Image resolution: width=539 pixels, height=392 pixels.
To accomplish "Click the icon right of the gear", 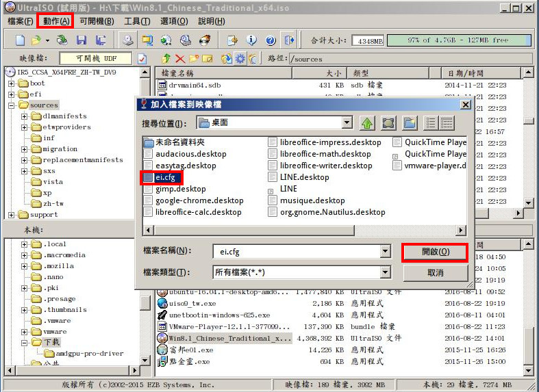I will click(253, 59).
